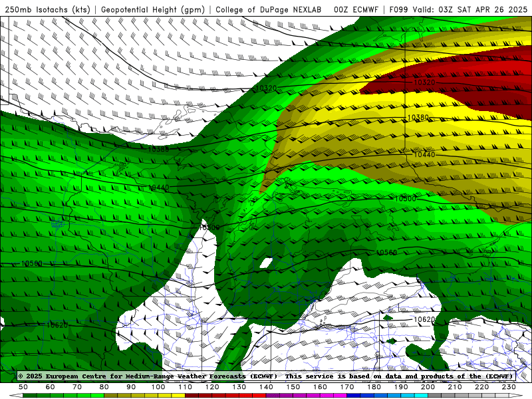This screenshot has width=532, height=399.
Task: Click the 10440 contour label on olive shading
Action: (424, 154)
